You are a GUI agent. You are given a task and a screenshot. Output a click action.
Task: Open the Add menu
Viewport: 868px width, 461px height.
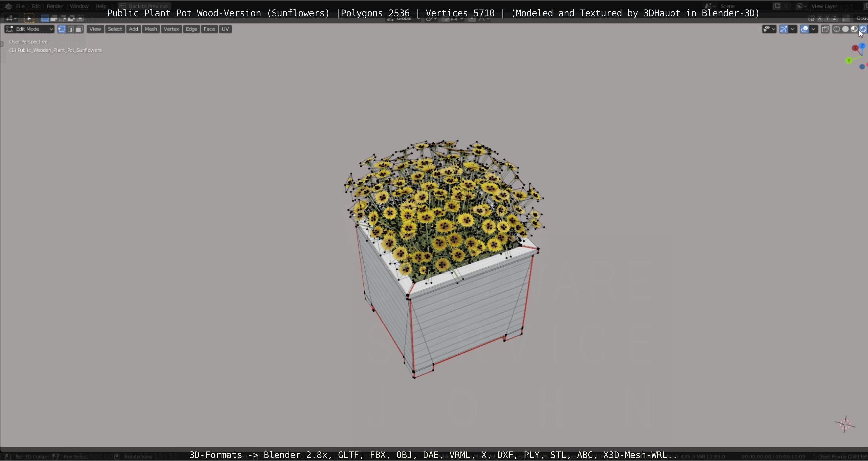coord(133,29)
